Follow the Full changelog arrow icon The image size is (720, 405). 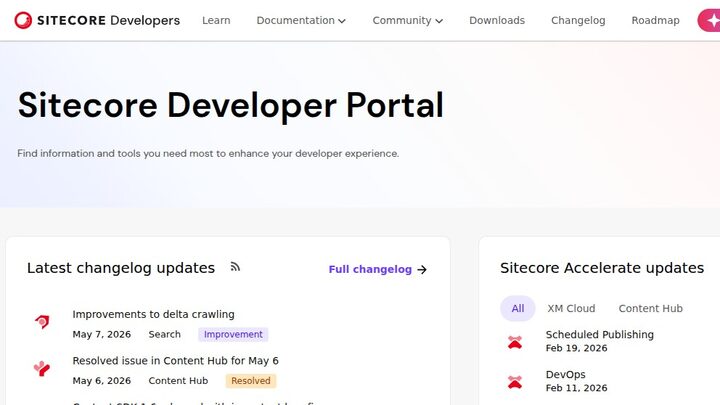422,270
